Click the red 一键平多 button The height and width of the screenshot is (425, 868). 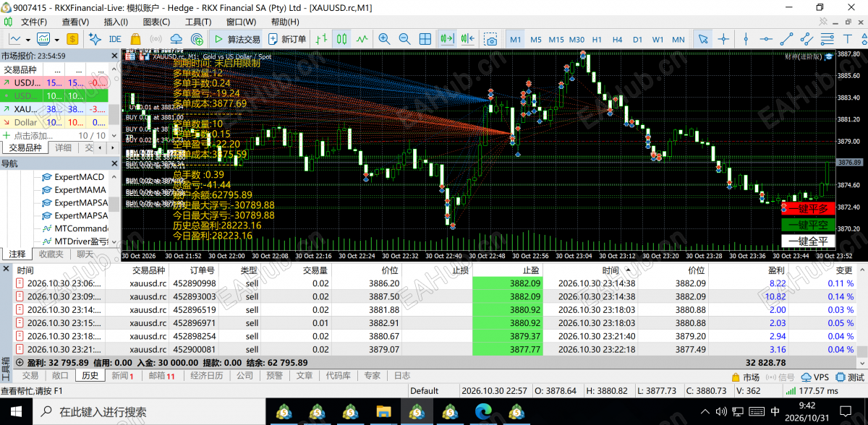807,209
